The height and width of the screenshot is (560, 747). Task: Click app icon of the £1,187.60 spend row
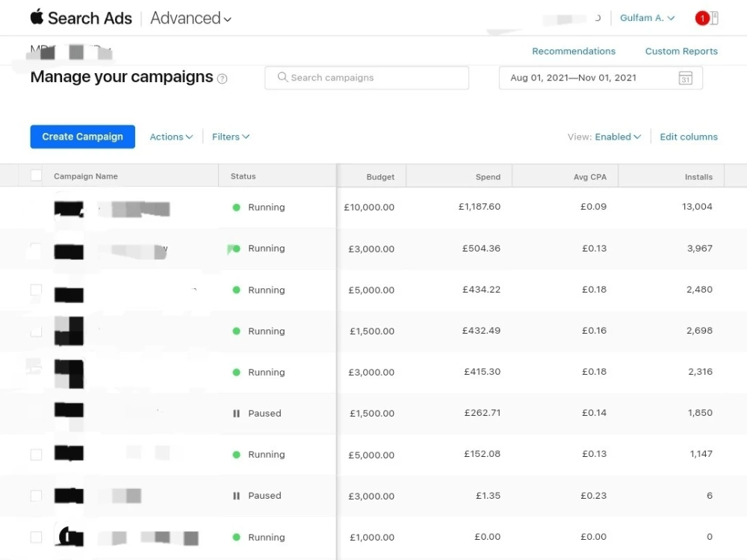69,208
